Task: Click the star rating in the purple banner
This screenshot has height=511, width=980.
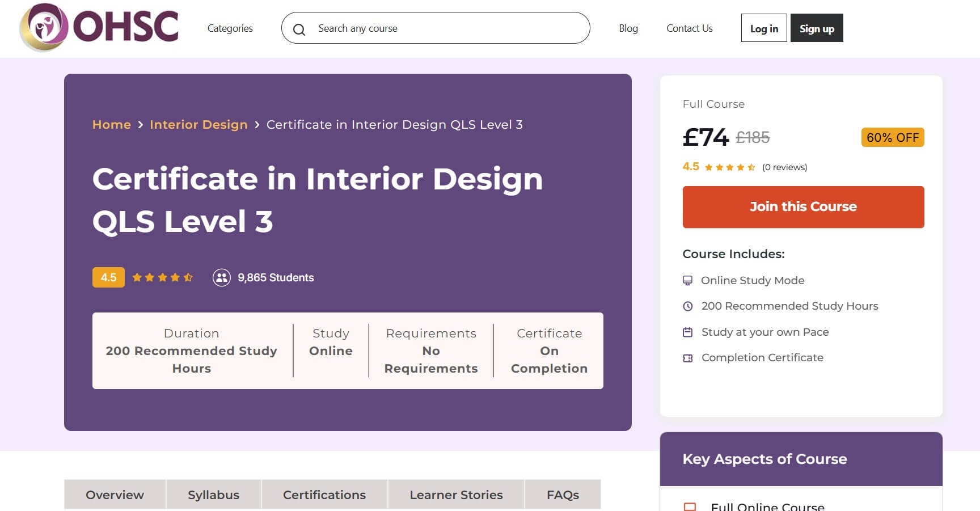Action: coord(163,277)
